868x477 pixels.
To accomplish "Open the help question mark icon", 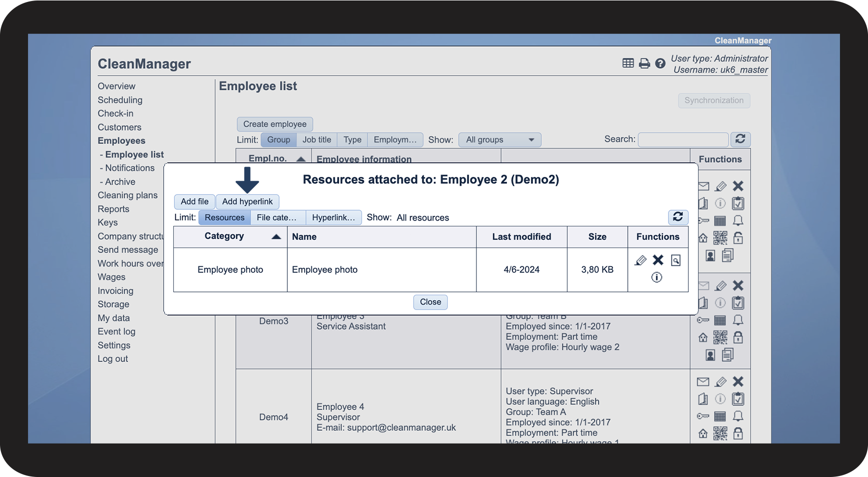I will [x=660, y=63].
